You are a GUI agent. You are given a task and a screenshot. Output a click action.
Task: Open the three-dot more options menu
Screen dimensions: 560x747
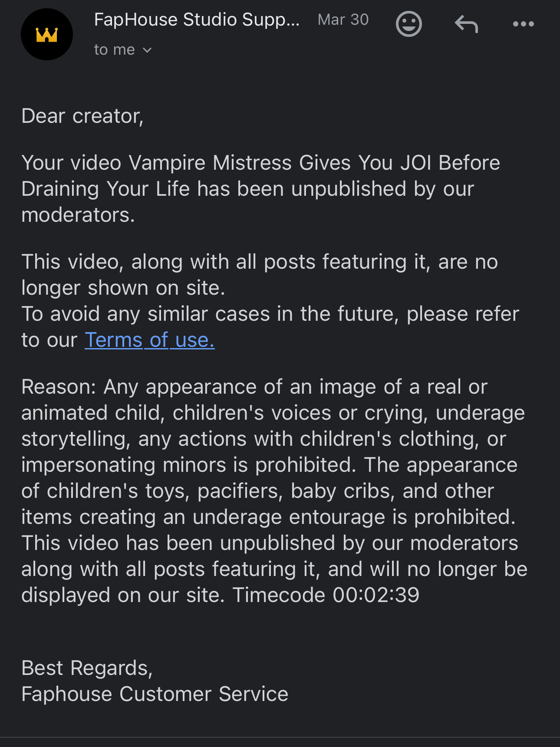(523, 24)
